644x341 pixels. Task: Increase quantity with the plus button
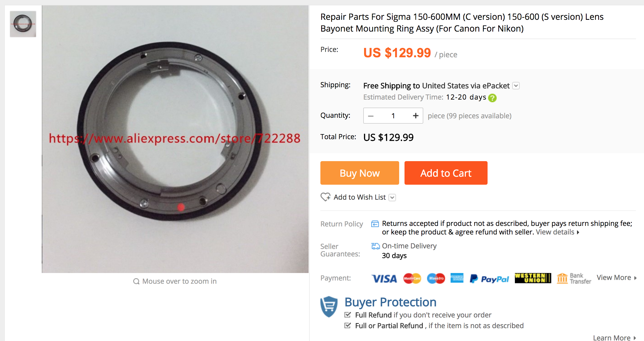(415, 116)
